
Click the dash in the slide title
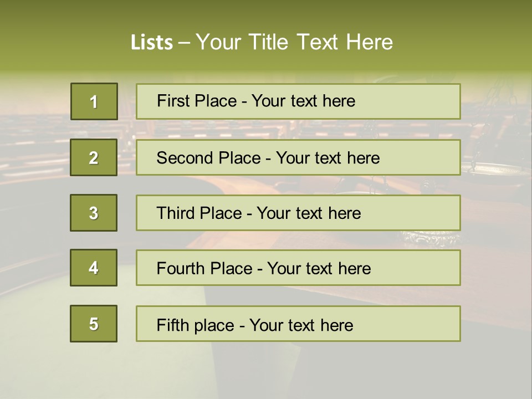[x=185, y=43]
